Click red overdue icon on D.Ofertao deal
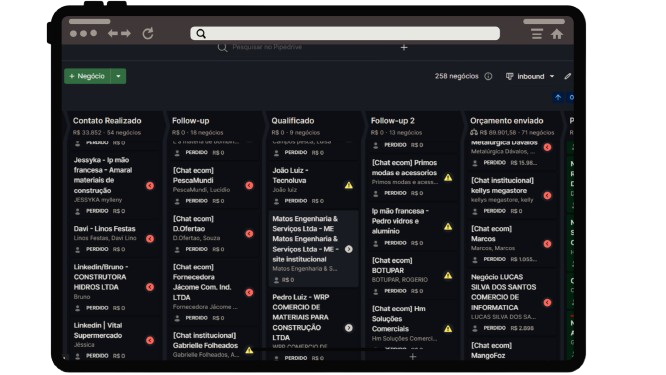 click(x=249, y=234)
